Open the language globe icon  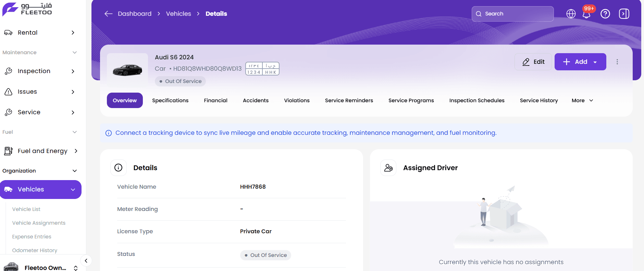(571, 14)
